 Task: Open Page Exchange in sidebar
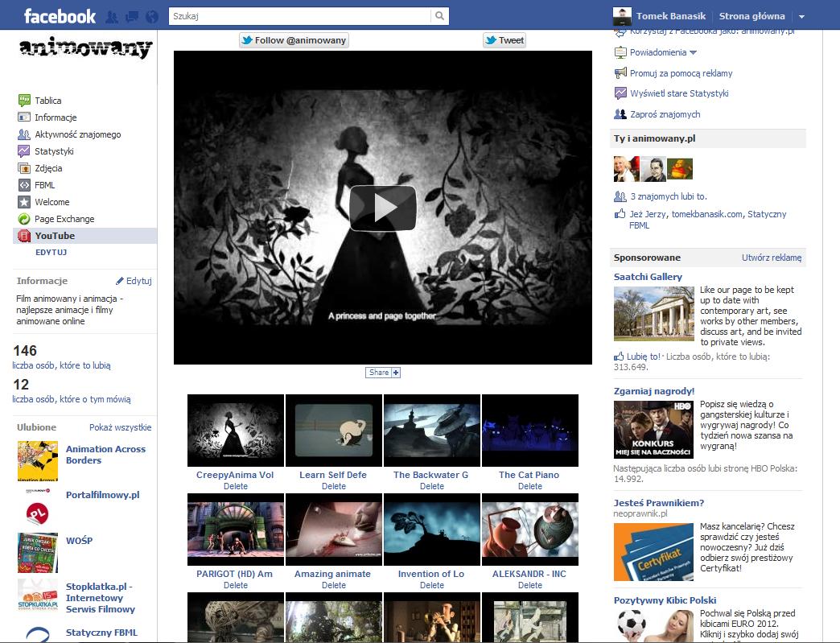point(64,219)
